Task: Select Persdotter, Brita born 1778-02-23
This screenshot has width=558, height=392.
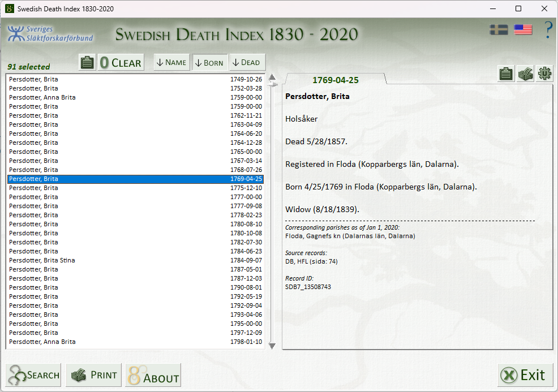Action: click(136, 215)
